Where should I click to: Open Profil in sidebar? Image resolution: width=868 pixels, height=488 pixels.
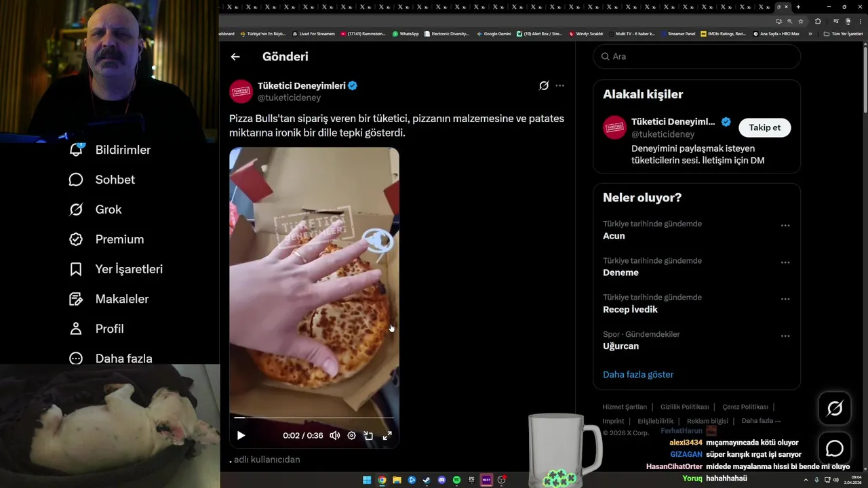point(96,329)
